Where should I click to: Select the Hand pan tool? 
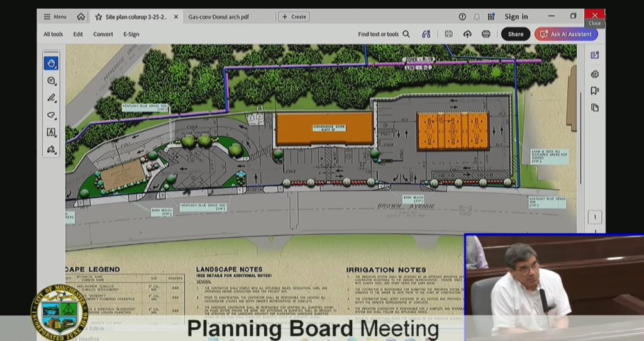click(51, 63)
